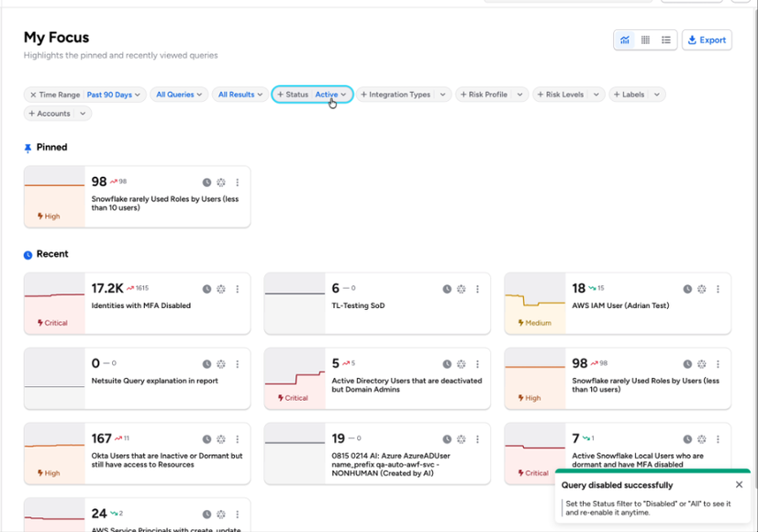Add an Integration Types filter
This screenshot has height=532, width=758.
[404, 94]
